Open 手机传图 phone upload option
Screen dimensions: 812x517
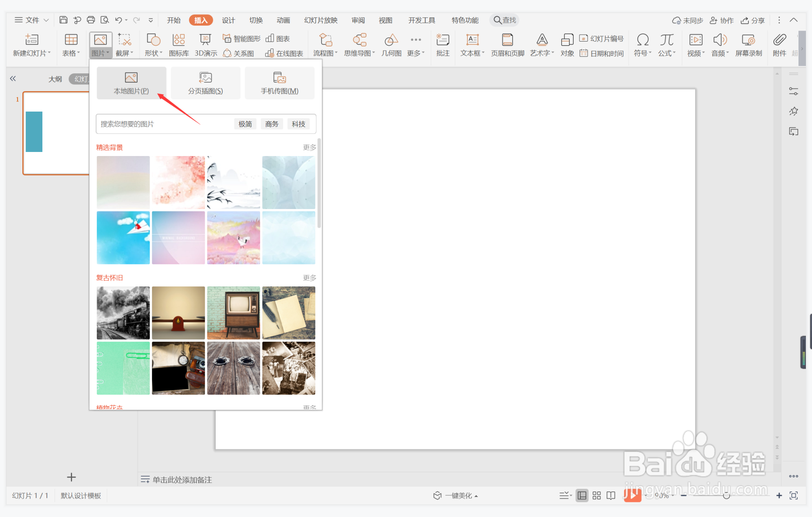coord(279,83)
